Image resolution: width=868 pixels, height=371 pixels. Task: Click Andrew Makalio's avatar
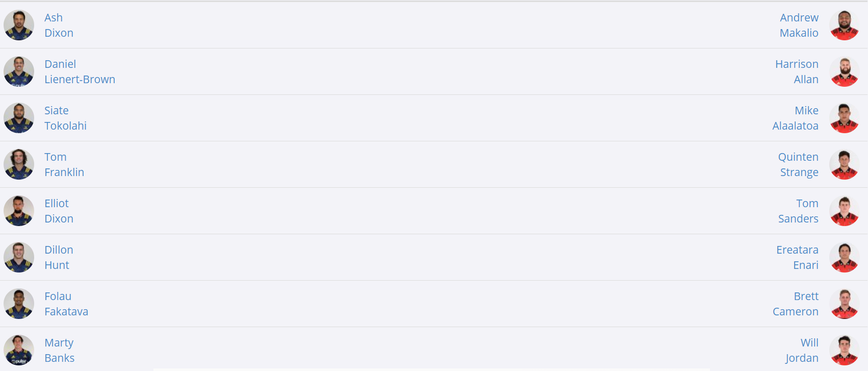tap(844, 25)
